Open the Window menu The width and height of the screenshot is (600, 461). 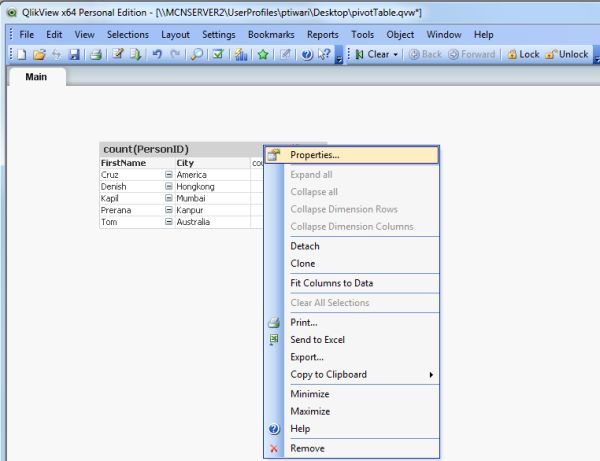444,34
